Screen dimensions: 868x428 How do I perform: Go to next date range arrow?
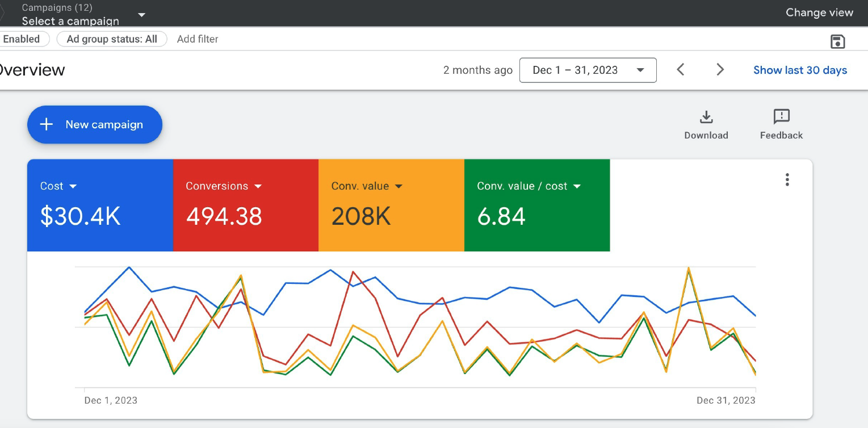[720, 70]
